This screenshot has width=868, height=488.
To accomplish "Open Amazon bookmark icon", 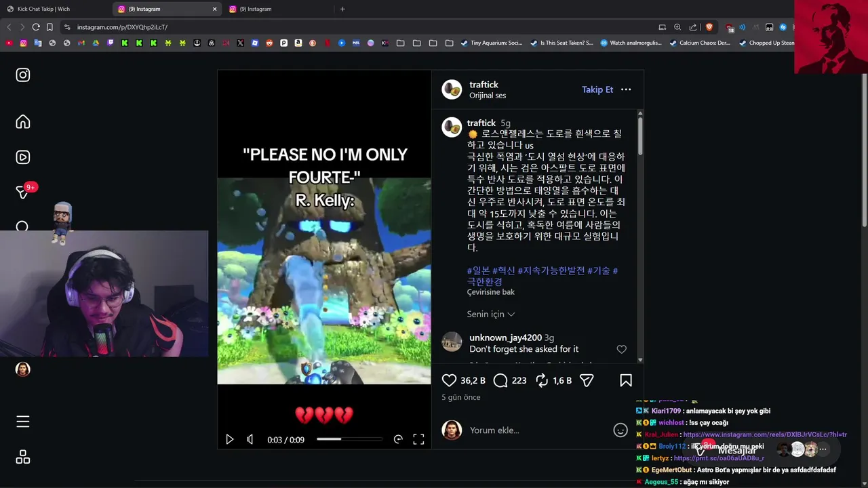I will (298, 43).
